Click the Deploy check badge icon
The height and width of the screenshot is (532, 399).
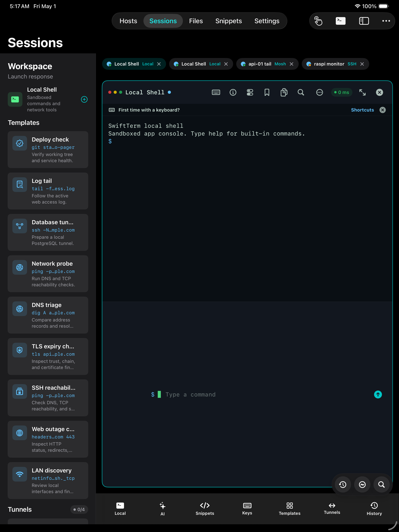[x=20, y=143]
